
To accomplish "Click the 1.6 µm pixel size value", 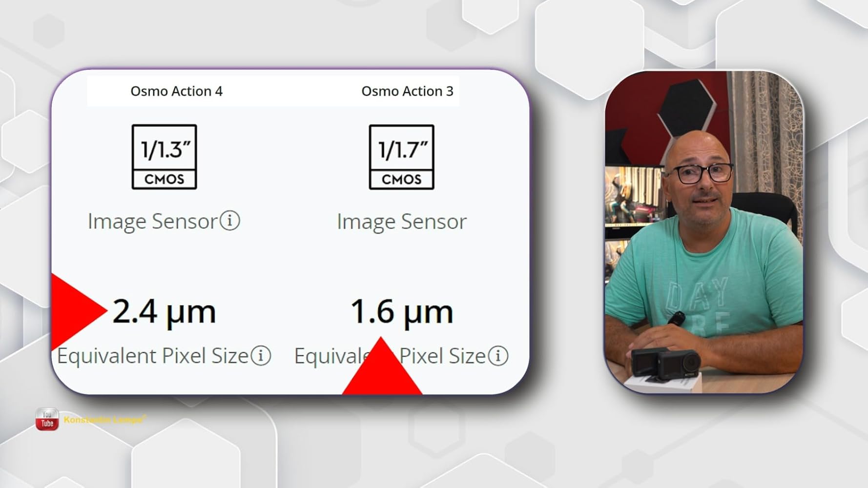I will click(401, 311).
